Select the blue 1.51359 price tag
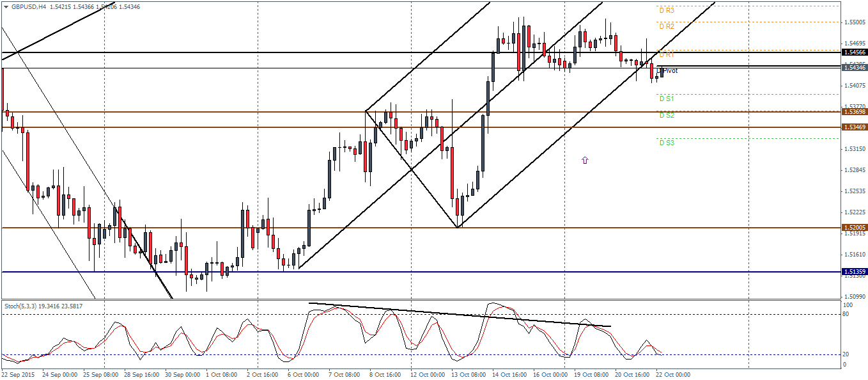Viewport: 868px width, 380px height. coord(854,272)
